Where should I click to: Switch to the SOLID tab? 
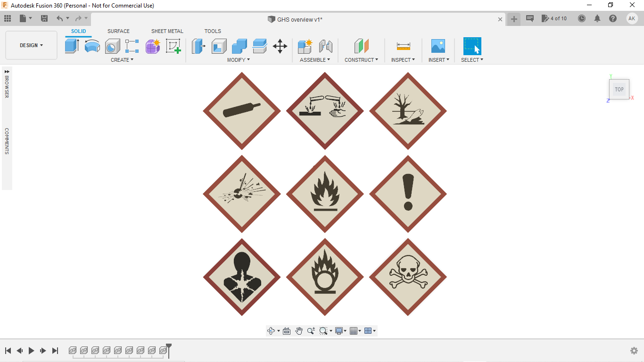point(79,31)
